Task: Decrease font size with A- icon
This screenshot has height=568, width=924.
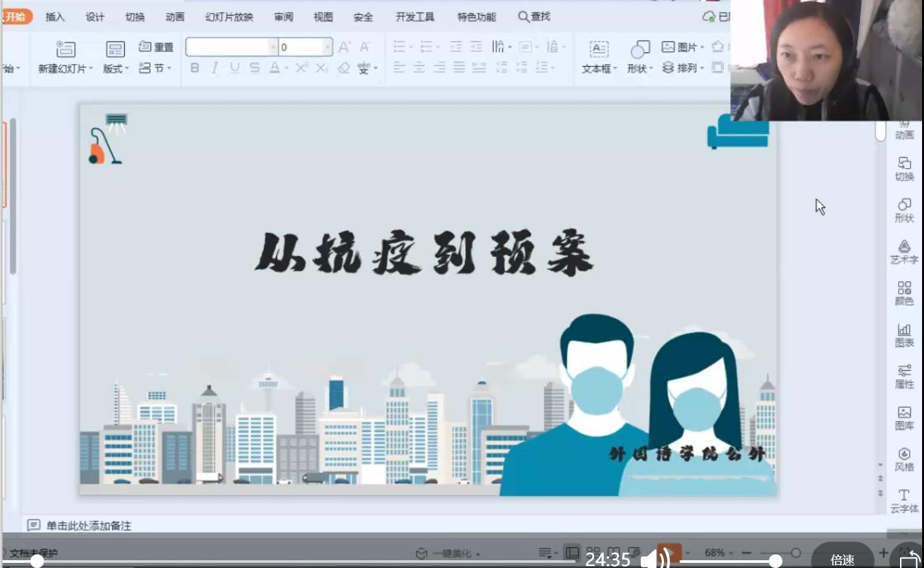Action: pos(365,47)
